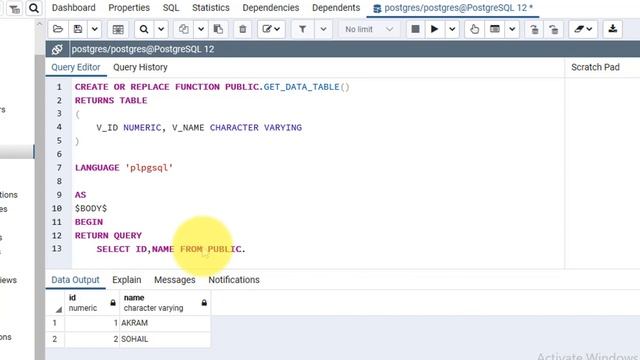Click the Explain hand pointer icon

coord(474,29)
